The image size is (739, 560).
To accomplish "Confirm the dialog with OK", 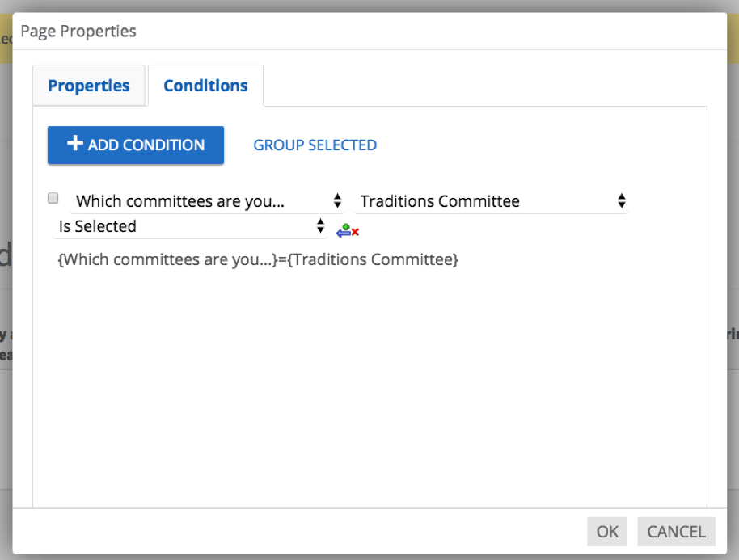I will point(607,532).
